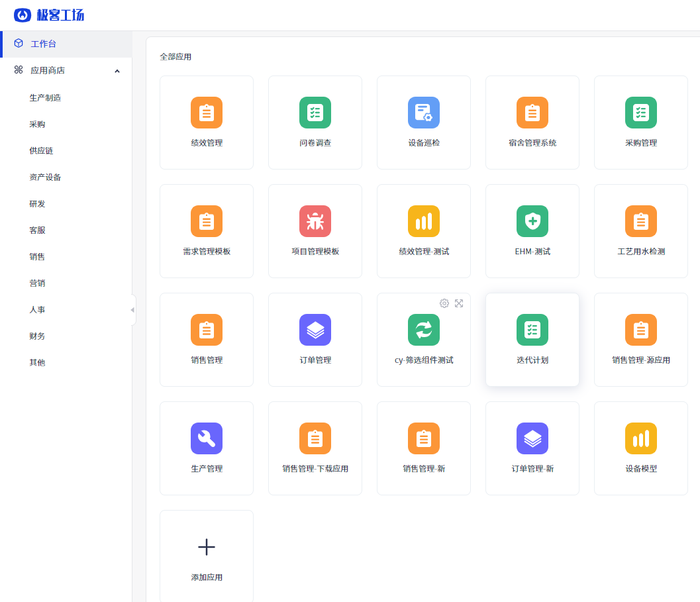Open the 设备巡检 app icon

424,113
